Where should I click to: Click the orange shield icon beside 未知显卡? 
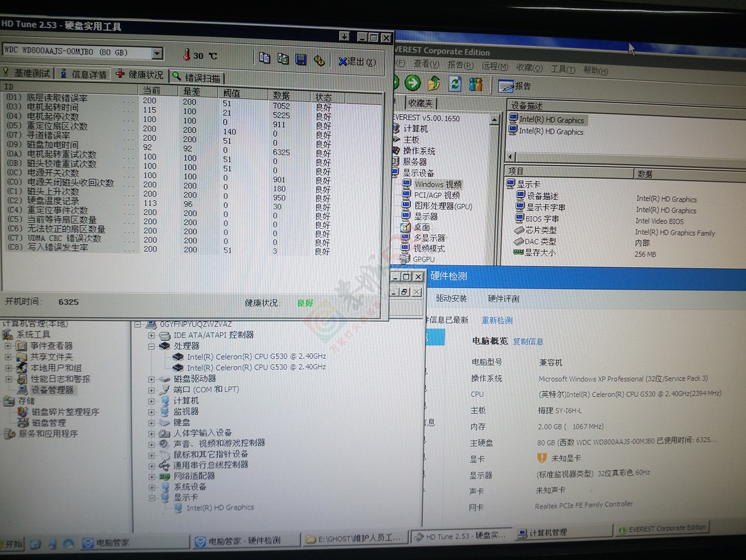coord(542,458)
